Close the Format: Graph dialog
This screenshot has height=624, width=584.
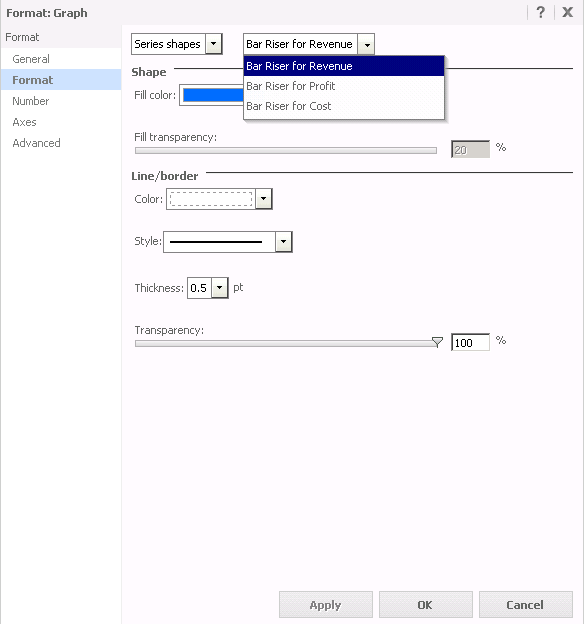pyautogui.click(x=567, y=12)
